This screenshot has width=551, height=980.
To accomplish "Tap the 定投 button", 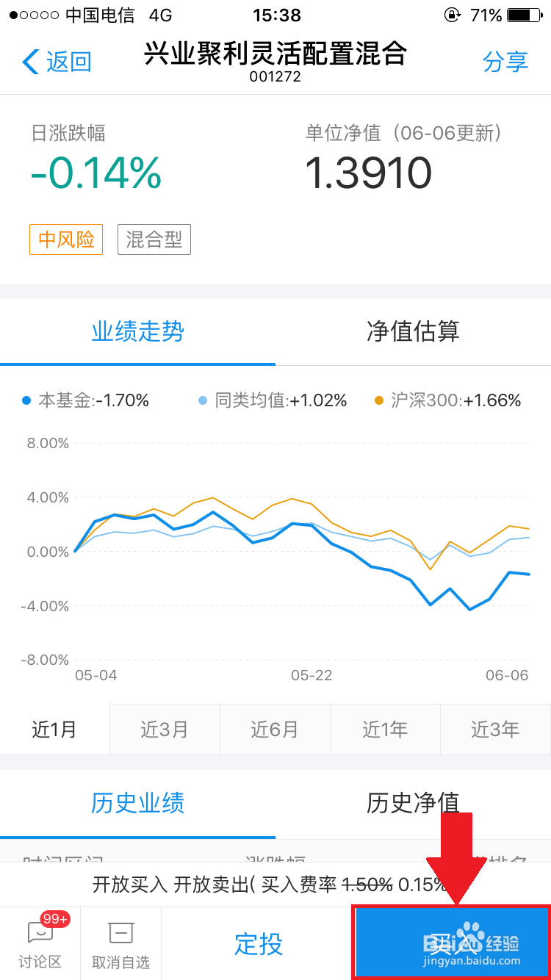I will (259, 943).
